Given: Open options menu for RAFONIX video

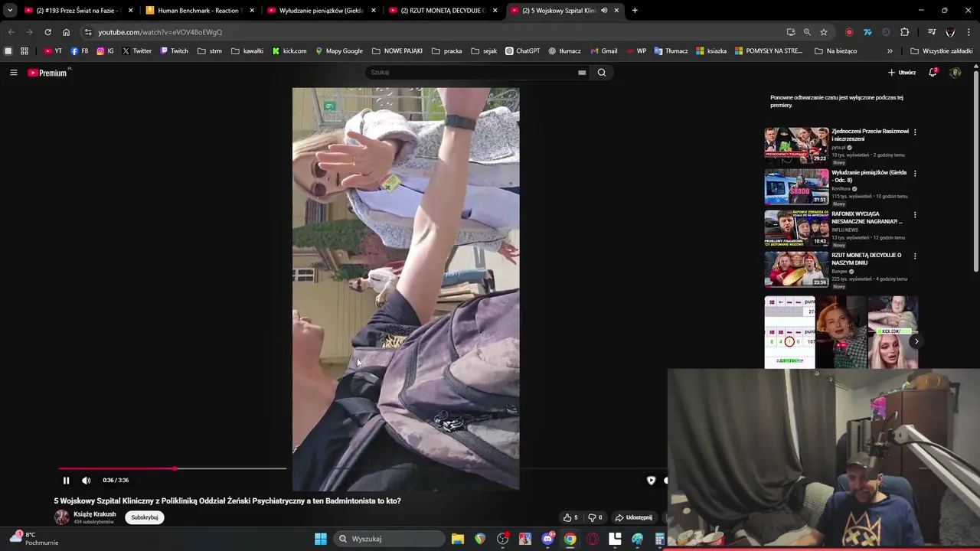Looking at the screenshot, I should (x=915, y=214).
